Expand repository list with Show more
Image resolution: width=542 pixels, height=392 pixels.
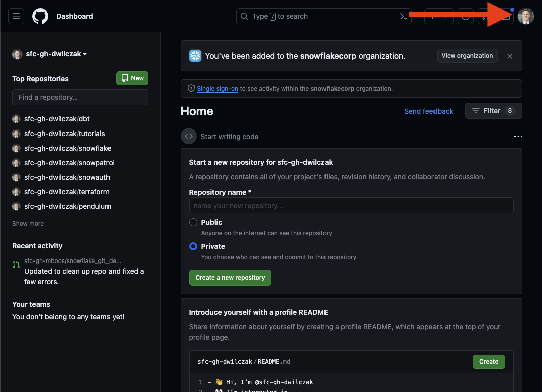[x=28, y=224]
